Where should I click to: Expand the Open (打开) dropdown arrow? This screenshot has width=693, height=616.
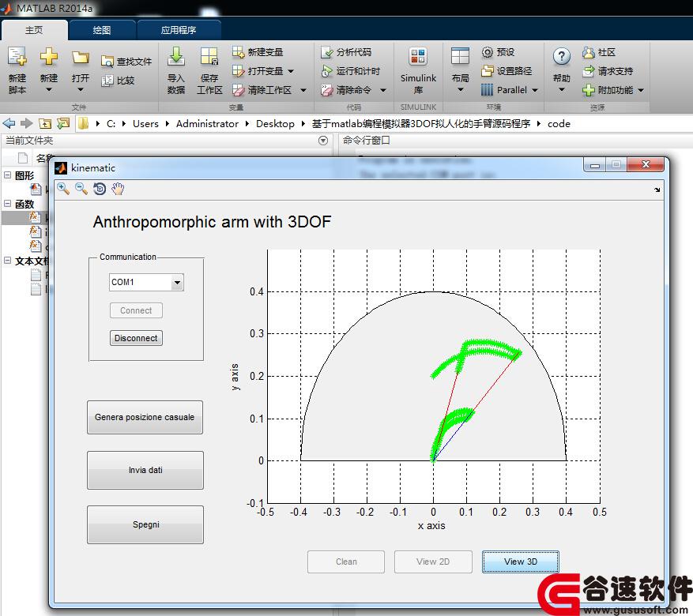(81, 90)
